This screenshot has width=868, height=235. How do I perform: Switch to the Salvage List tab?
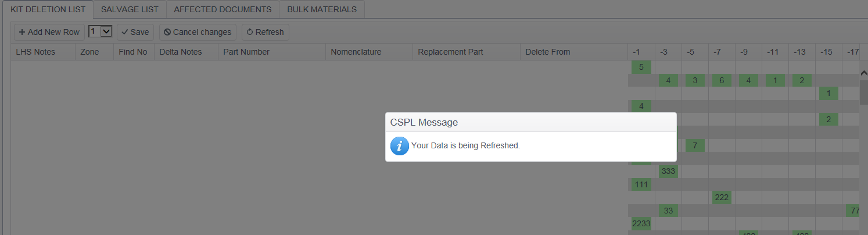click(x=130, y=9)
